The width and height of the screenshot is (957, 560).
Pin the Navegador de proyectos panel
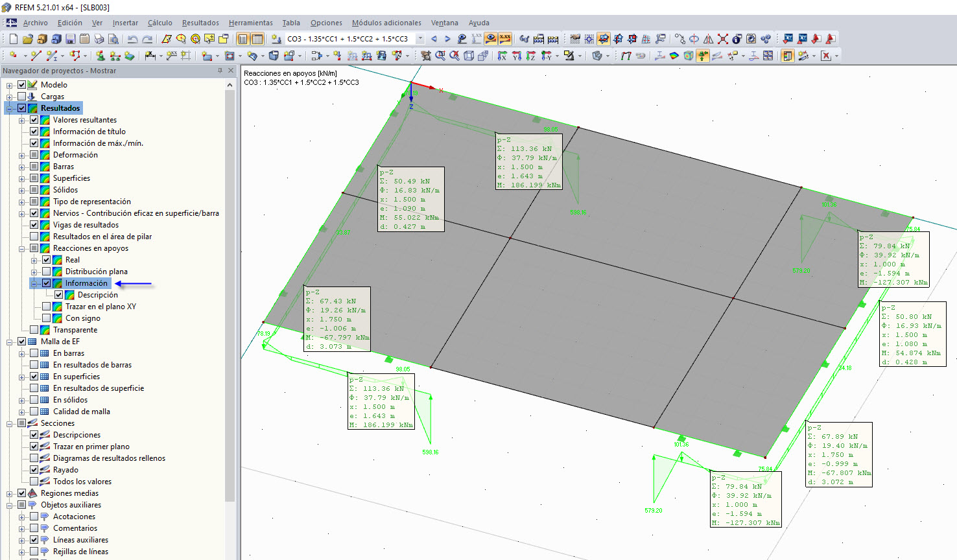coord(220,71)
